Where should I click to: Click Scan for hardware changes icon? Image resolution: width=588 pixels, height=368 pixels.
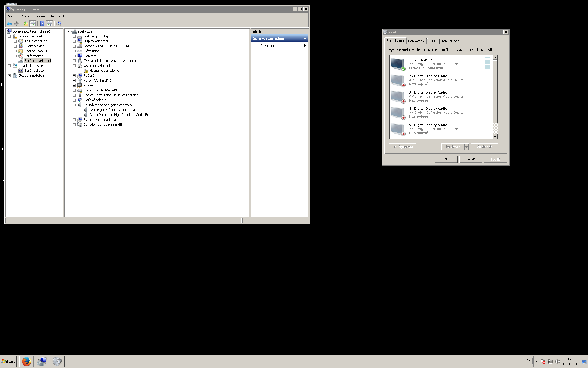click(59, 24)
